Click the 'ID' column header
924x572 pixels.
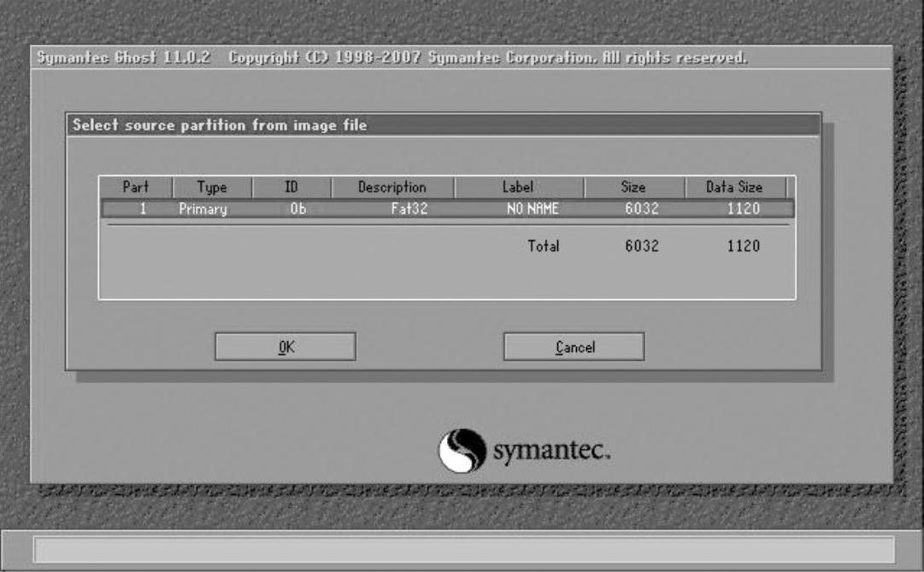(x=291, y=187)
